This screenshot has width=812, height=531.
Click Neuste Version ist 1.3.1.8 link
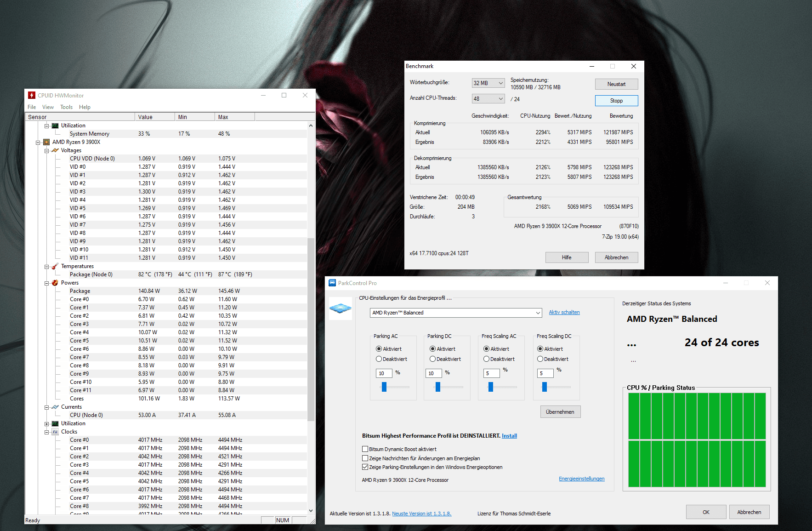point(421,514)
